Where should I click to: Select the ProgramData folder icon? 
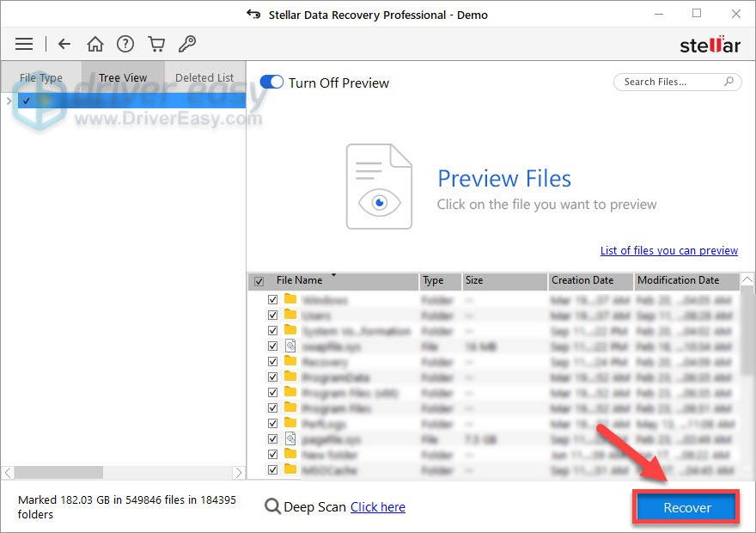click(290, 377)
